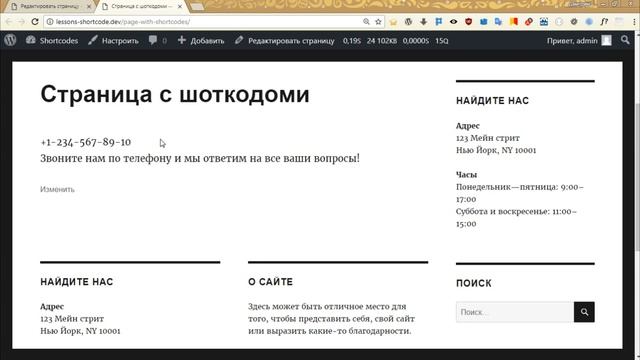Screen dimensions: 640x360
Task: Click Редактировать страницу in admin bar
Action: tap(284, 40)
